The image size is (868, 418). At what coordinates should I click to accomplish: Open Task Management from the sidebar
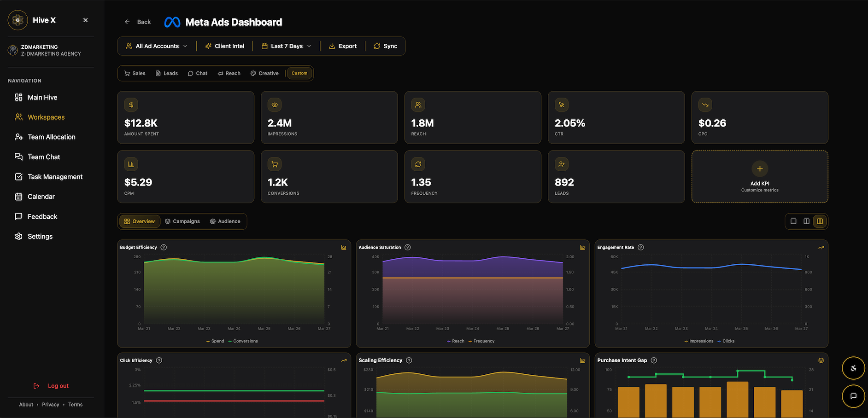[55, 176]
